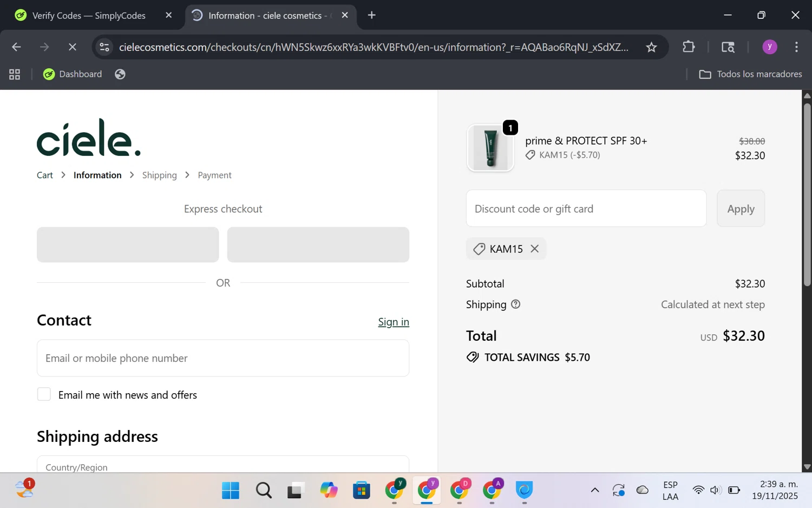Open the apps grid in bookmarks bar

[x=15, y=74]
